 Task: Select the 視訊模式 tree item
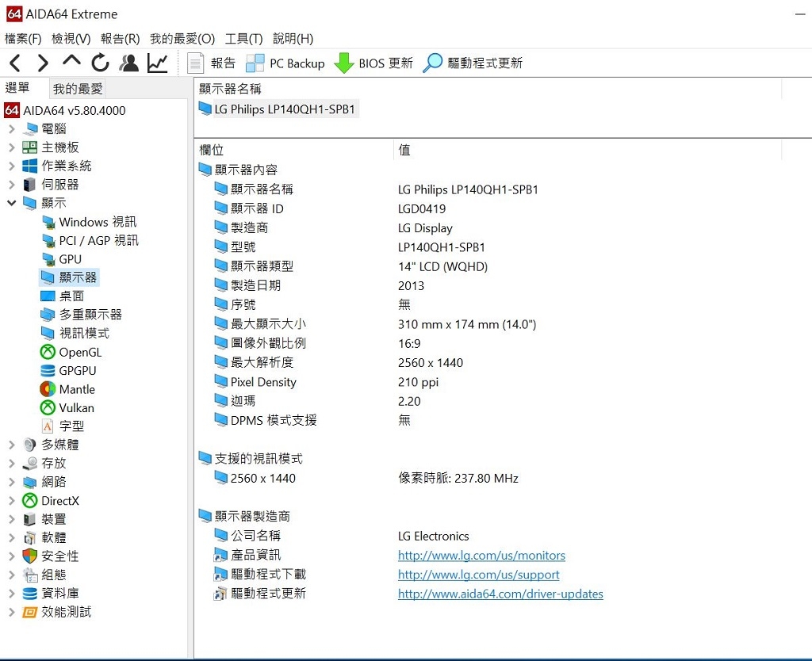click(75, 334)
